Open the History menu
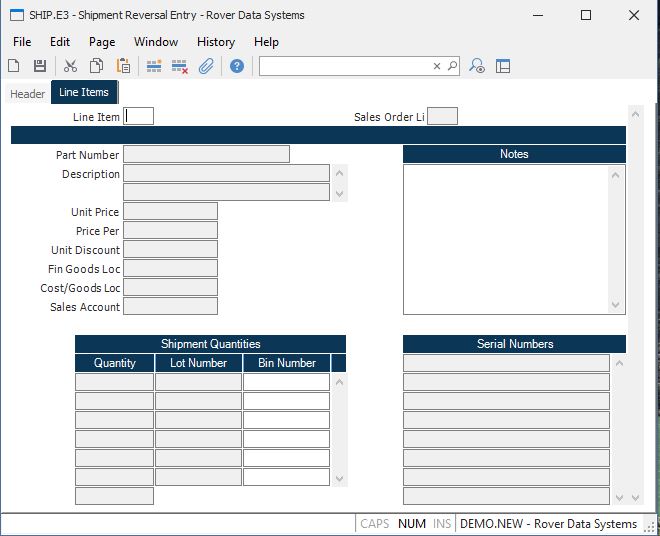This screenshot has height=536, width=660. tap(215, 42)
